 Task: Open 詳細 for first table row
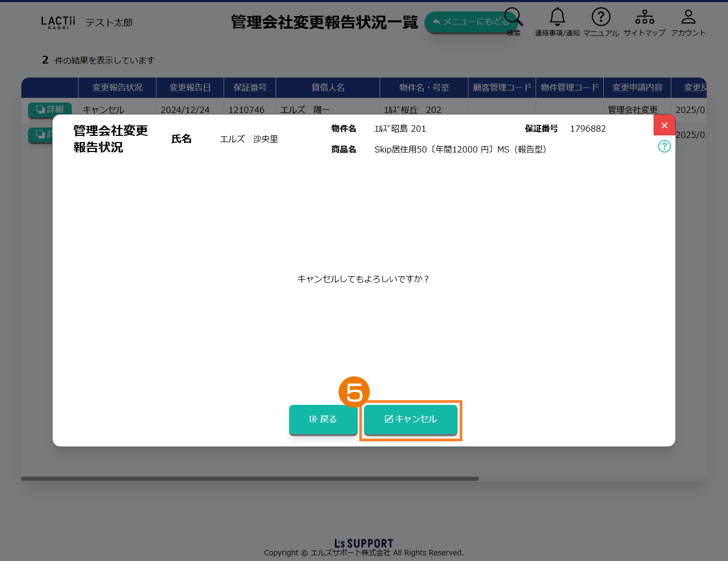50,109
